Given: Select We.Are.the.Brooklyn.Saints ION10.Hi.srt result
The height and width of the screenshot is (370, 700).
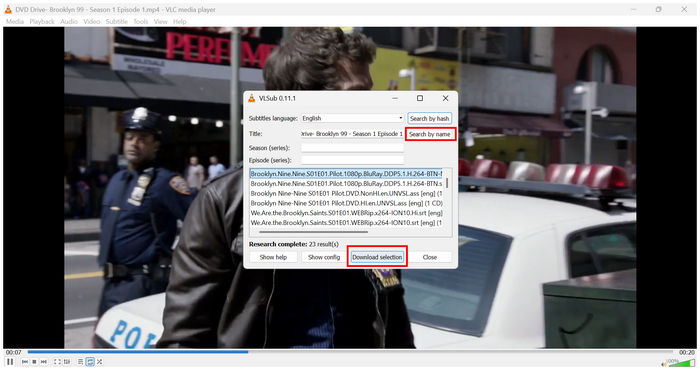Looking at the screenshot, I should (346, 213).
